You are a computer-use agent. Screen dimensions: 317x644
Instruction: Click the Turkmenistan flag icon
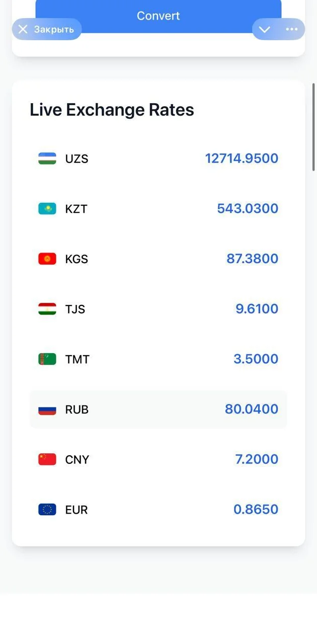(47, 359)
